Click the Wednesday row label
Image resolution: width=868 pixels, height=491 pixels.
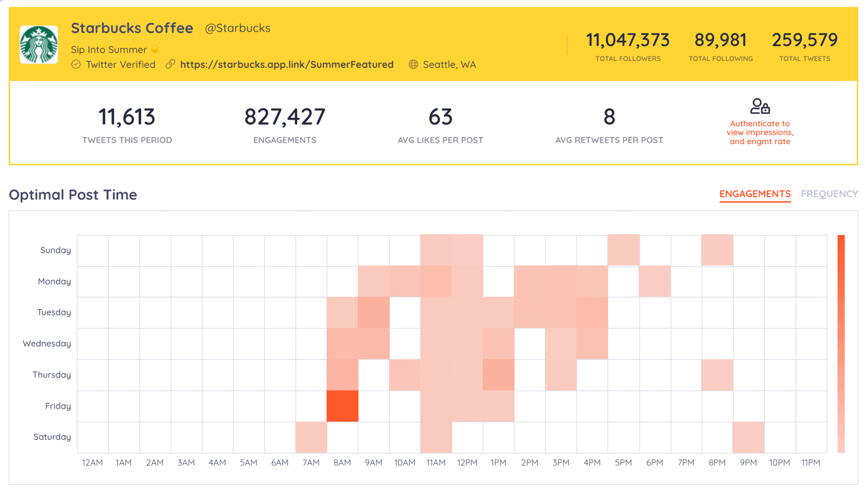[x=47, y=343]
